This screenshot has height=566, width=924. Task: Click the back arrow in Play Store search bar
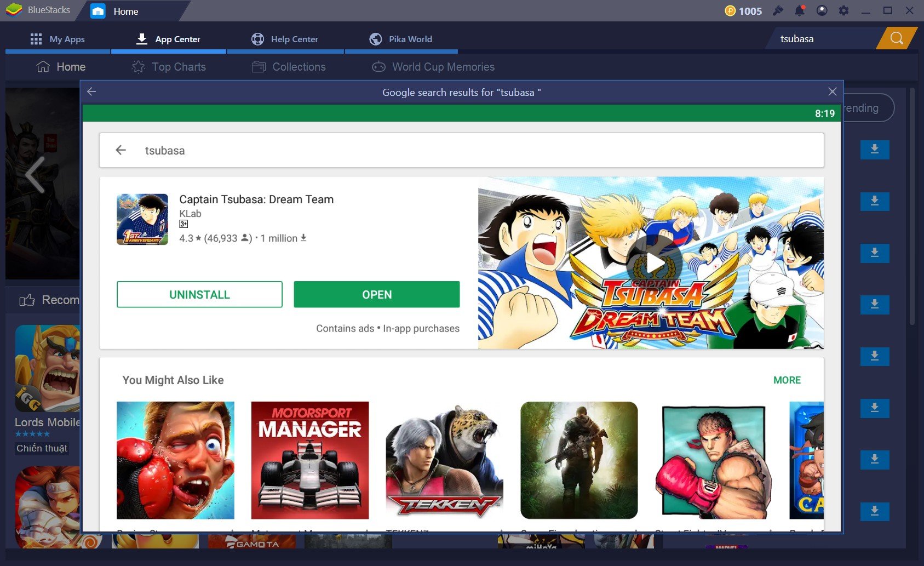[x=121, y=150]
